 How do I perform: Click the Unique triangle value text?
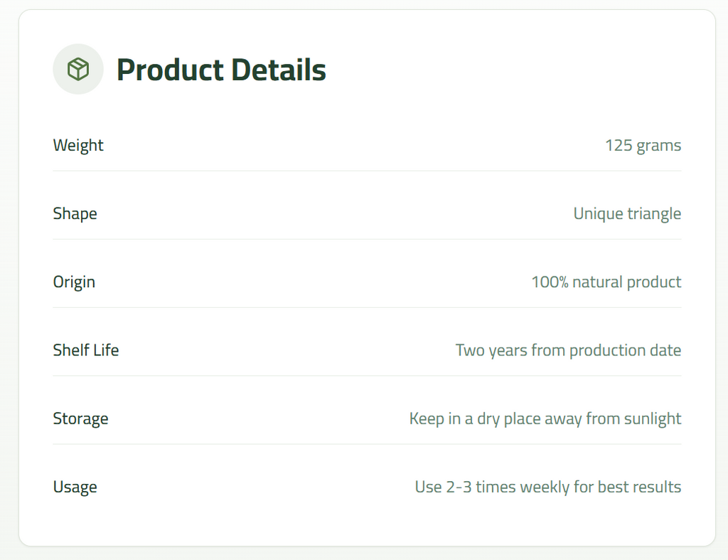(x=627, y=213)
